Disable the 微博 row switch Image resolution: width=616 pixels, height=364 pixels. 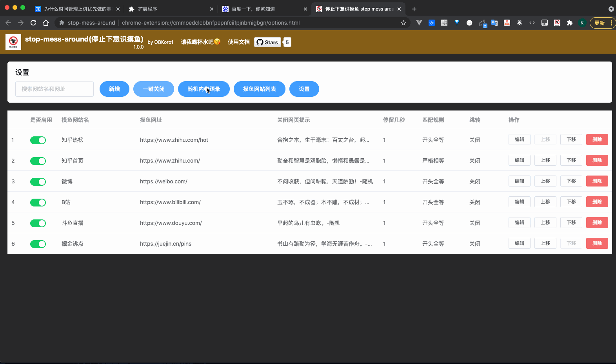pyautogui.click(x=38, y=181)
